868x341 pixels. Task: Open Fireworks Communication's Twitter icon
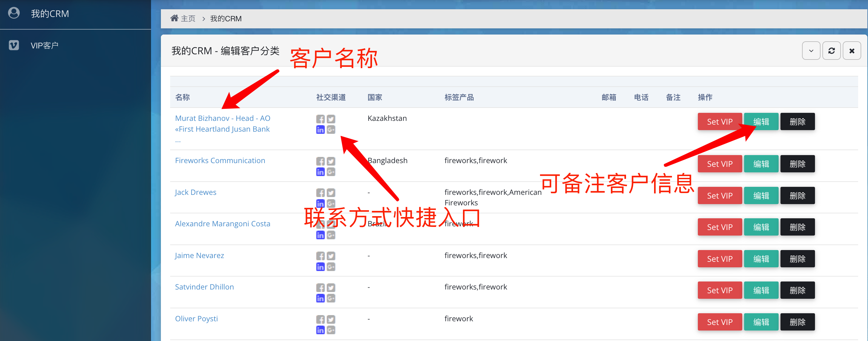point(331,161)
